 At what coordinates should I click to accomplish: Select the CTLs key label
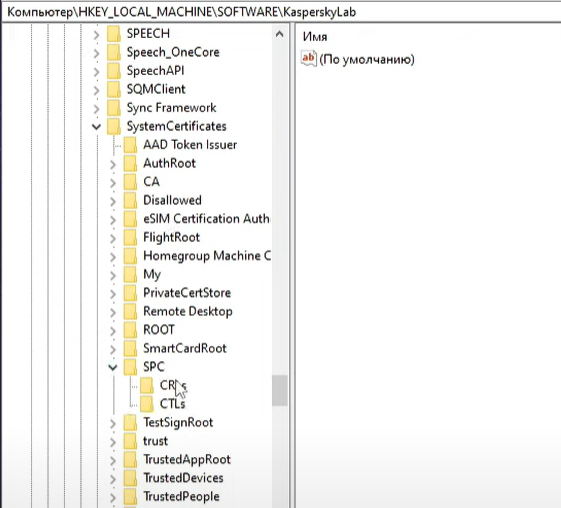click(172, 404)
